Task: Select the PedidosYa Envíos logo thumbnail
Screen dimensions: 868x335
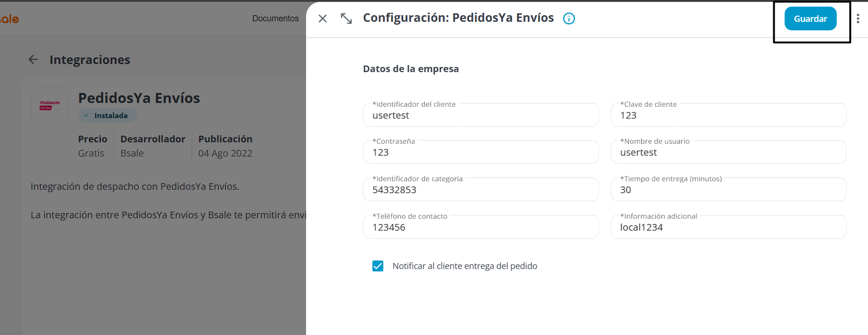Action: click(x=50, y=106)
